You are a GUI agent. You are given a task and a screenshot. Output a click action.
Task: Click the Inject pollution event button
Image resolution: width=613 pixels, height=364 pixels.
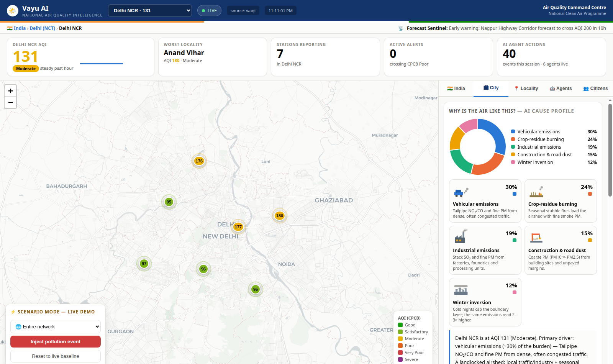coord(56,342)
